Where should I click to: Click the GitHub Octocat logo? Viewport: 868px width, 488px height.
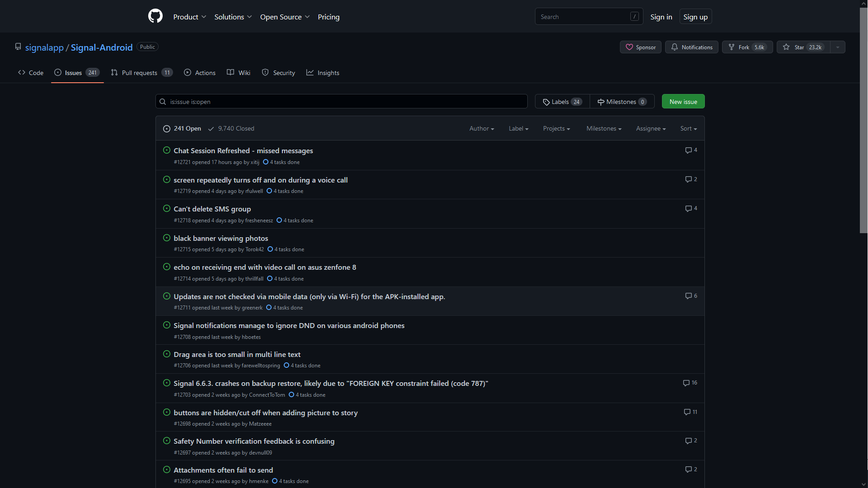tap(155, 16)
